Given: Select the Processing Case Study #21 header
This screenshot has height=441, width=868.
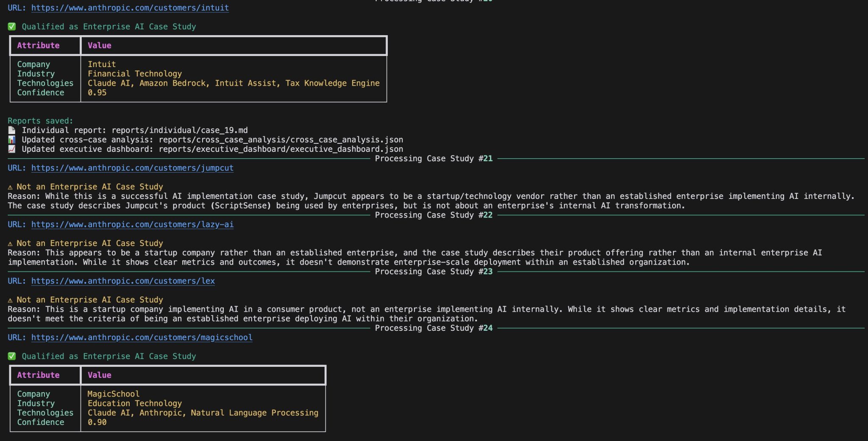Looking at the screenshot, I should click(x=434, y=158).
